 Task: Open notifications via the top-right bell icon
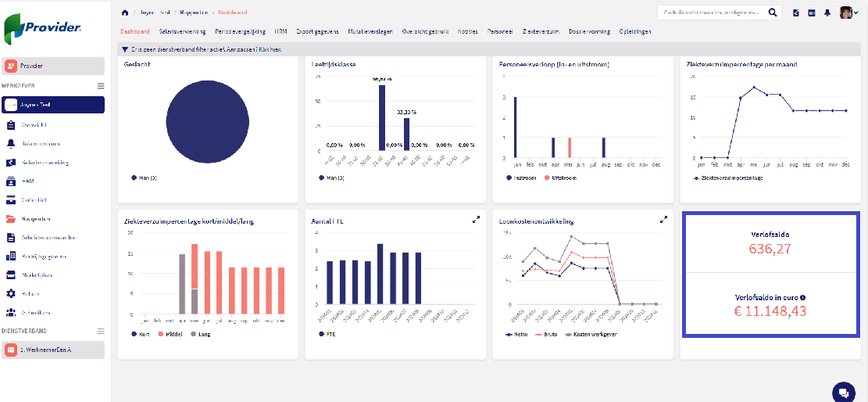[827, 13]
